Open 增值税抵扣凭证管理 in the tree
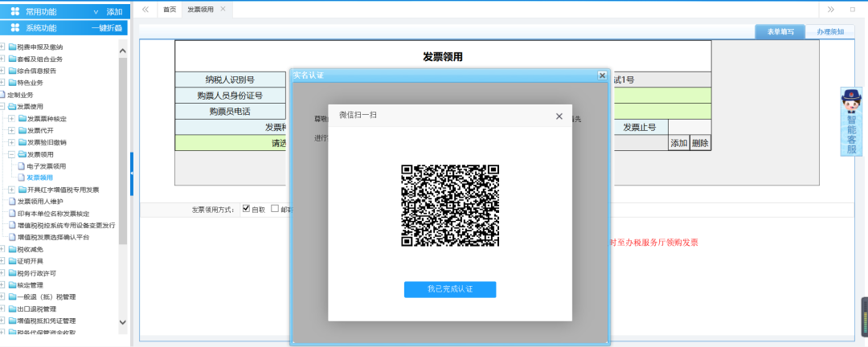The image size is (868, 347). click(47, 320)
